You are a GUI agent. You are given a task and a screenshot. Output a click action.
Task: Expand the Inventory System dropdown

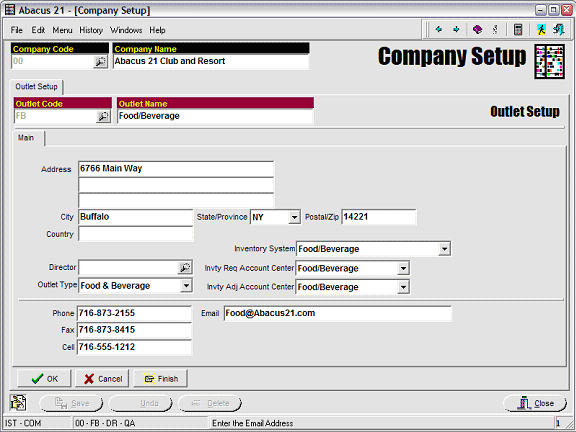tap(444, 249)
